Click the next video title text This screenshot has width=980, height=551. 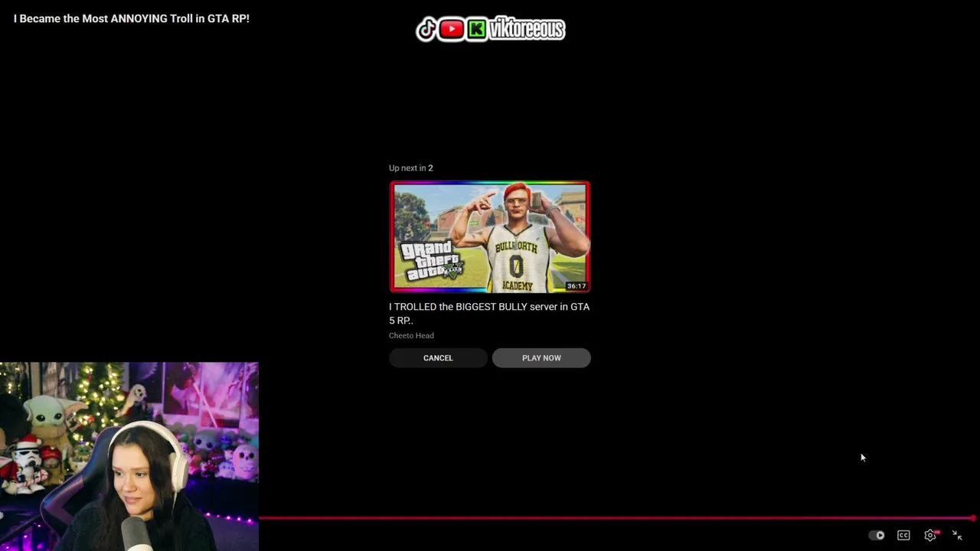tap(489, 314)
